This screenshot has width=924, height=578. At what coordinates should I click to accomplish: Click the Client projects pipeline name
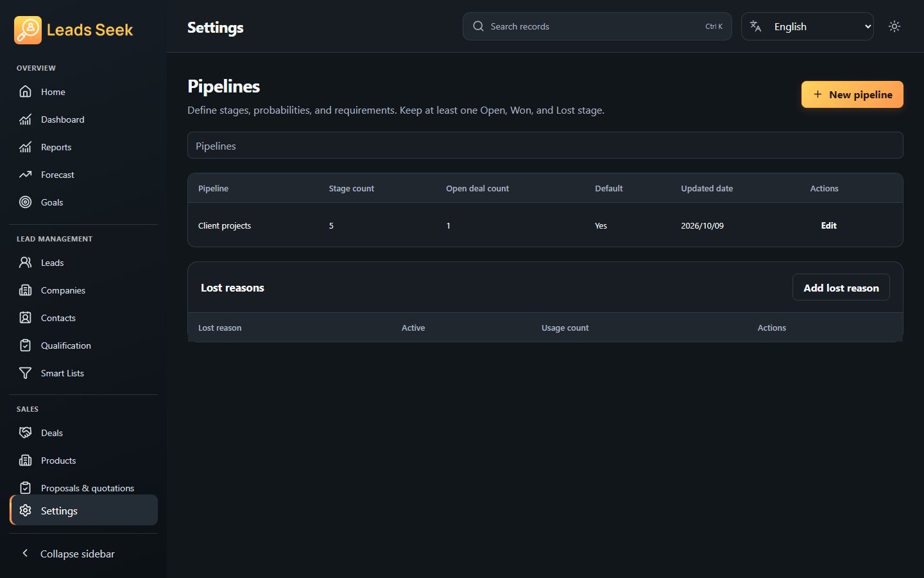coord(225,225)
